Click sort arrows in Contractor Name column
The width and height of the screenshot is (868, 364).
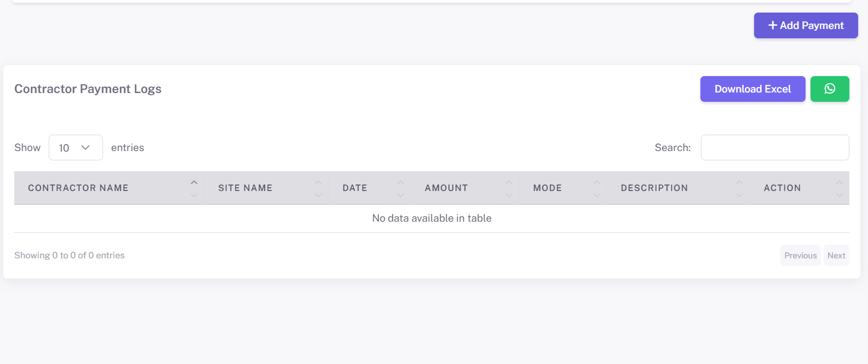pyautogui.click(x=194, y=188)
